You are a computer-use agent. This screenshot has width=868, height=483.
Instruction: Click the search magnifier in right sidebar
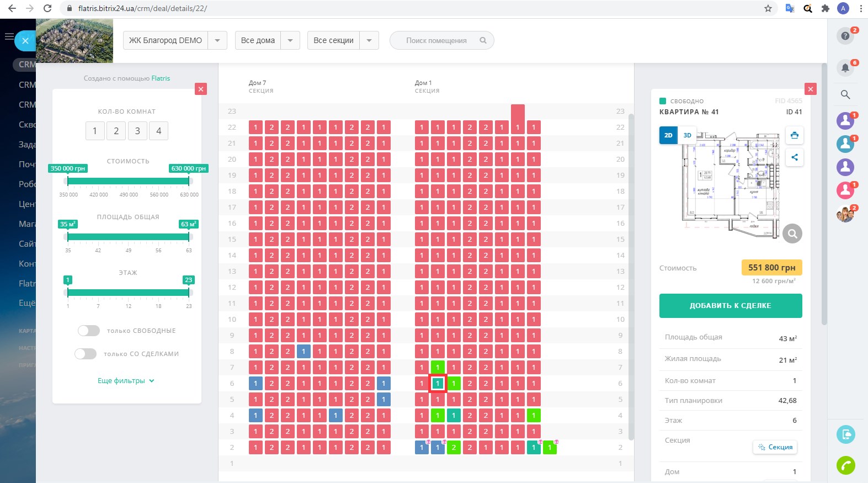845,94
